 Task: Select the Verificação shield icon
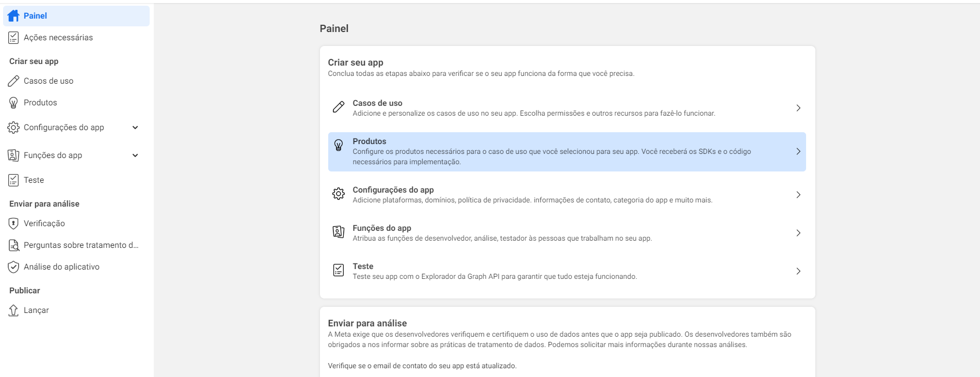tap(13, 223)
